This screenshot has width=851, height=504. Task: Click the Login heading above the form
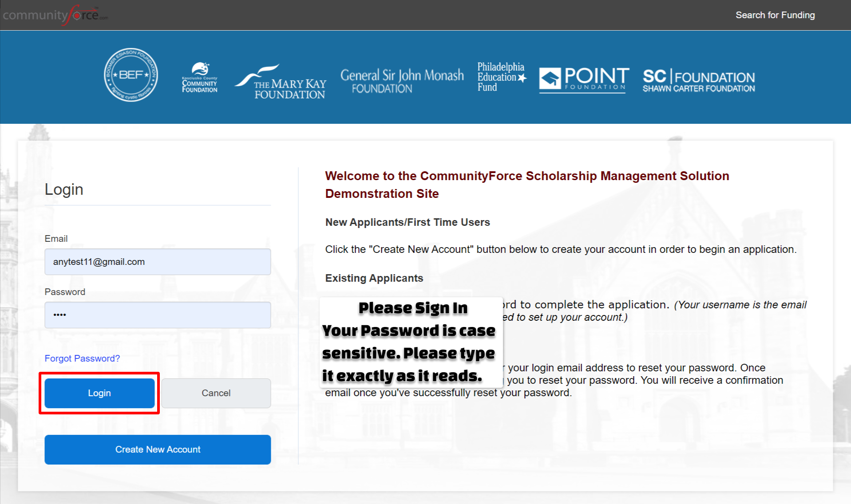[64, 189]
